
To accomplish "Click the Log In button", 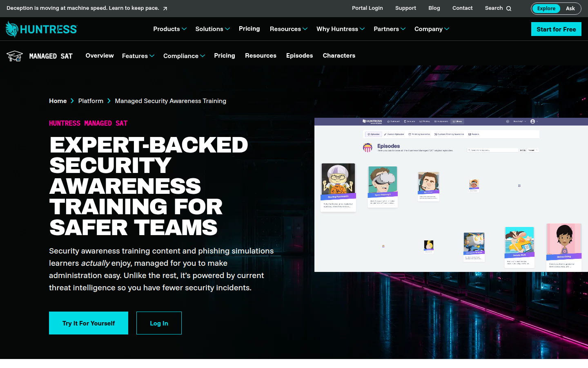I will click(x=159, y=323).
